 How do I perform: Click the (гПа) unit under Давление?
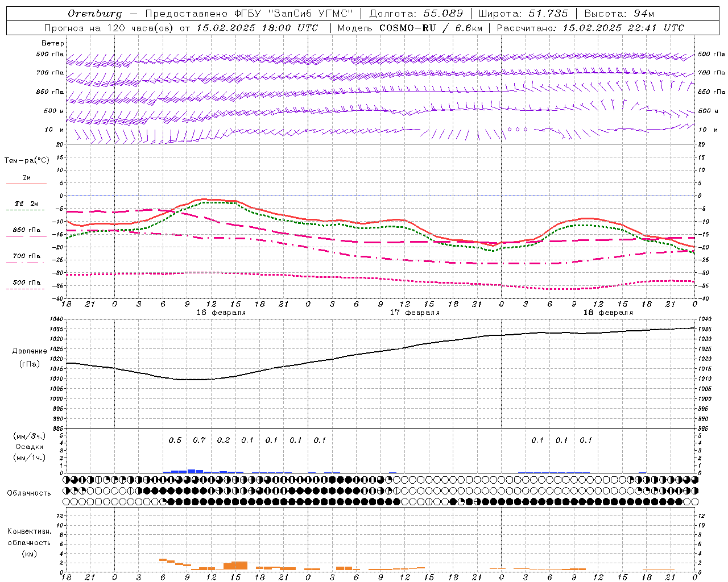point(30,364)
